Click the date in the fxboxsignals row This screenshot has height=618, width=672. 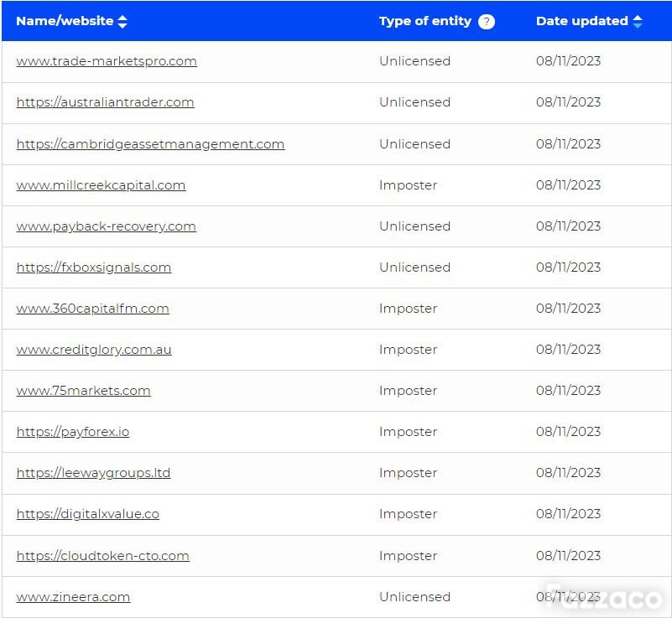[568, 267]
